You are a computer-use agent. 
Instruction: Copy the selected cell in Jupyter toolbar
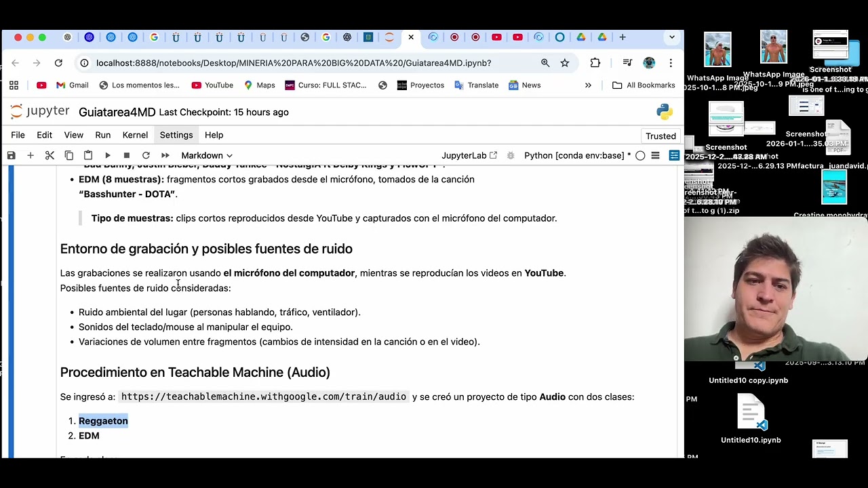coord(68,155)
